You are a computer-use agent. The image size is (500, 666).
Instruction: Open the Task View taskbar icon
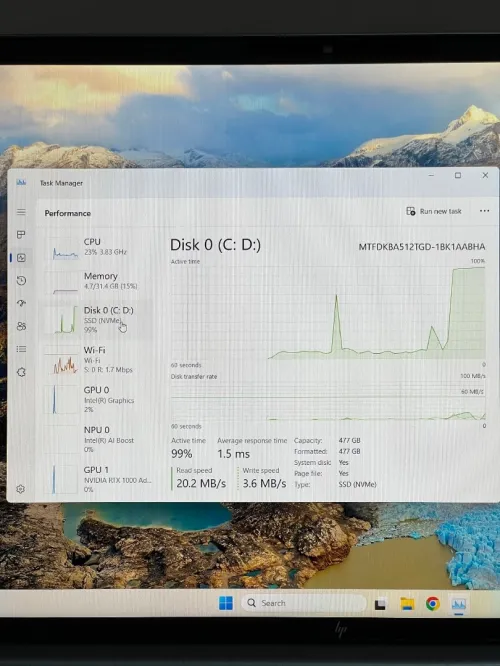[380, 604]
